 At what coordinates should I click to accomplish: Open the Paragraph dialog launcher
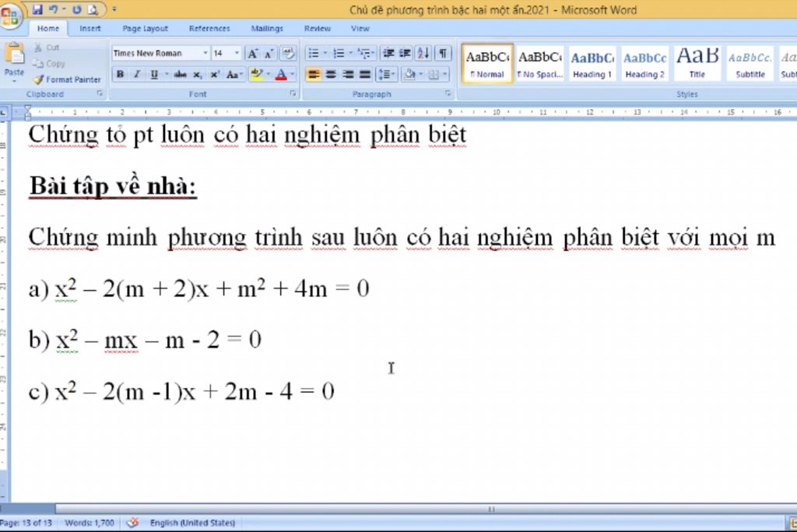point(448,93)
